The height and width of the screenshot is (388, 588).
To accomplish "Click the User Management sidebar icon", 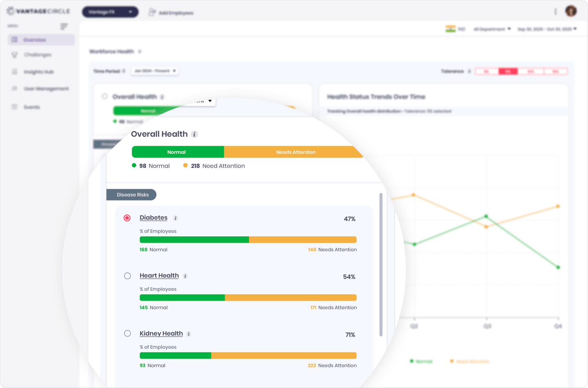I will coord(15,89).
